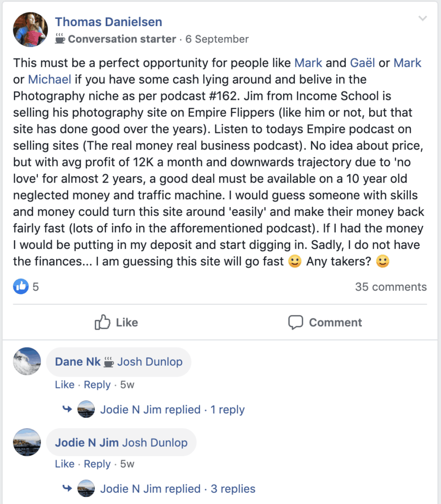Click Josh Dunlop tag in Dane's comment
The image size is (441, 504).
pos(150,362)
